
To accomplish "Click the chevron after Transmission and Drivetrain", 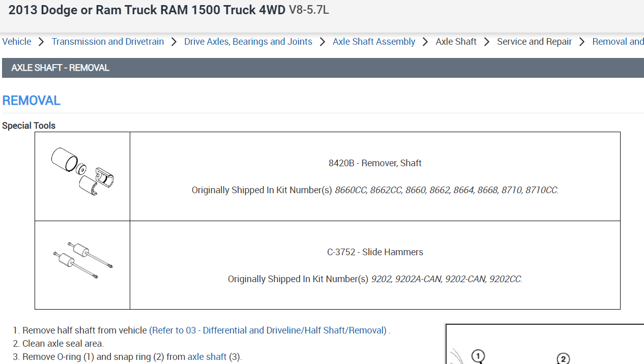I will point(174,42).
